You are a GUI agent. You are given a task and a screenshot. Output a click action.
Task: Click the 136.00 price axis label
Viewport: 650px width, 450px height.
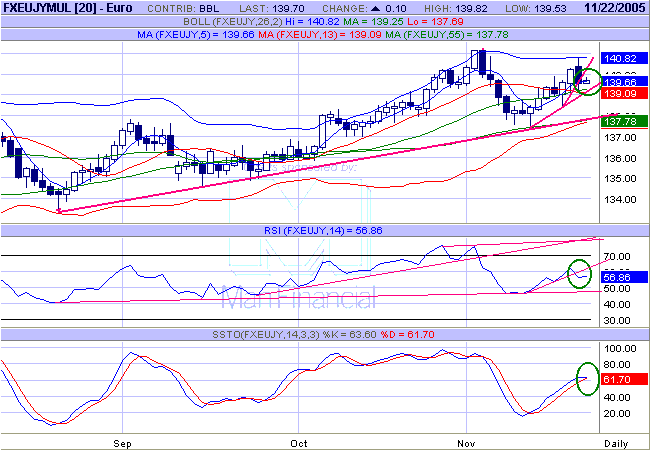(x=621, y=158)
